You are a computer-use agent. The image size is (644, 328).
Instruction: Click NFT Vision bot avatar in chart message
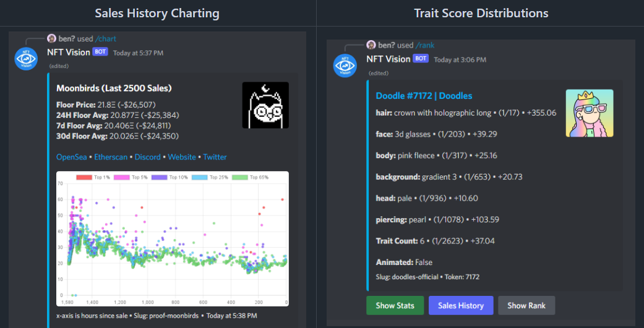click(x=26, y=59)
